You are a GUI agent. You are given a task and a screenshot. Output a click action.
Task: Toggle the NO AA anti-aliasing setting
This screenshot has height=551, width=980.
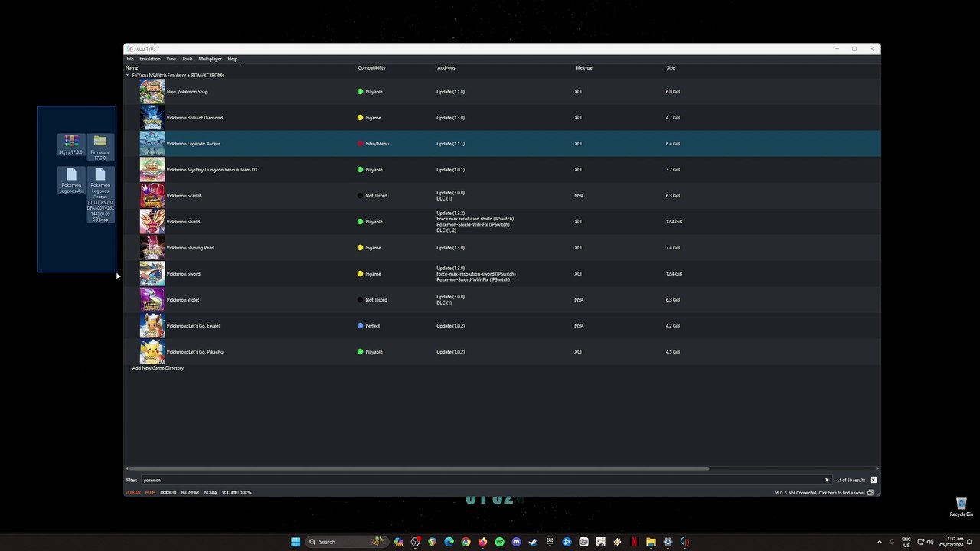pyautogui.click(x=211, y=492)
